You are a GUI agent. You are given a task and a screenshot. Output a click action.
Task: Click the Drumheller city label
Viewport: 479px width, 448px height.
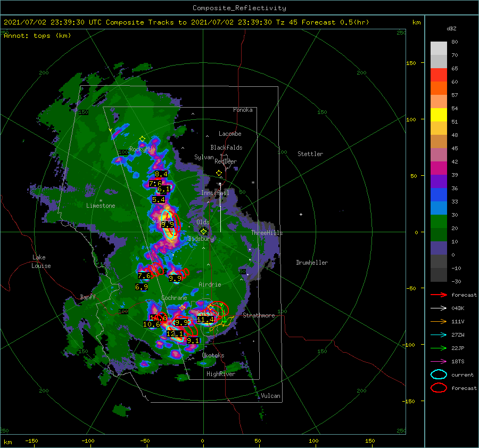[312, 263]
